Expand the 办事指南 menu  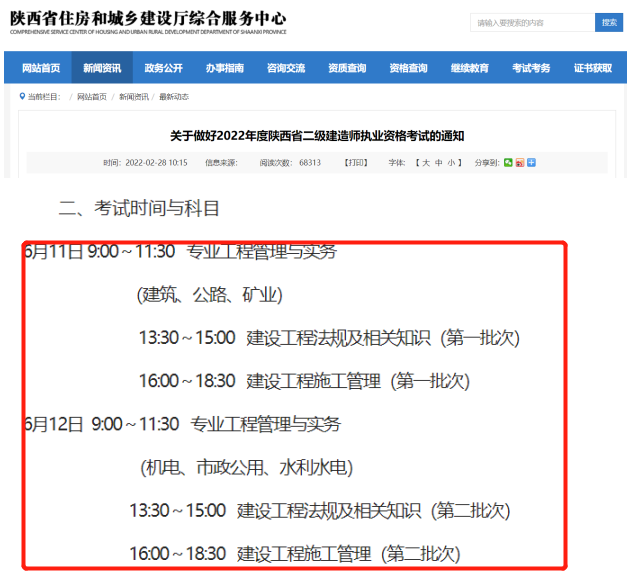(x=224, y=68)
